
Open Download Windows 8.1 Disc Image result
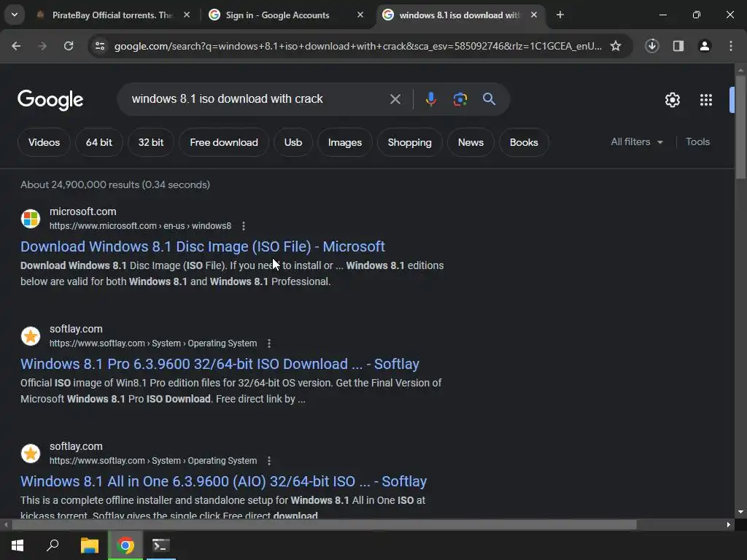pos(203,246)
